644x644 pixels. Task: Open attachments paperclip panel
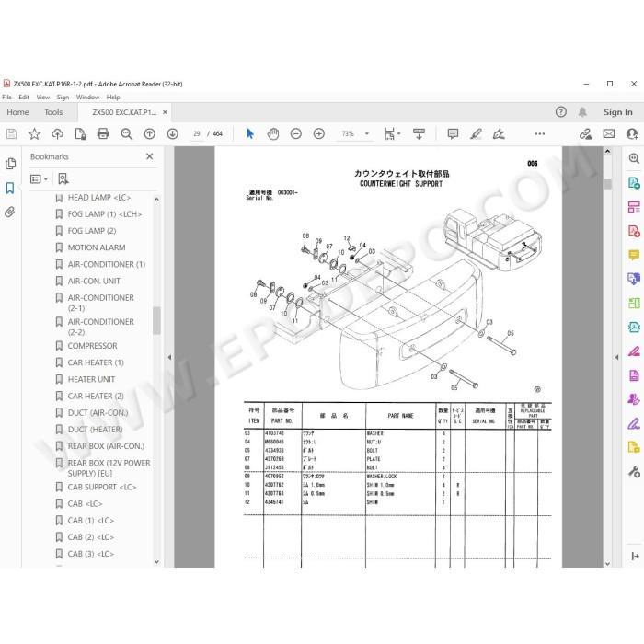pyautogui.click(x=10, y=212)
